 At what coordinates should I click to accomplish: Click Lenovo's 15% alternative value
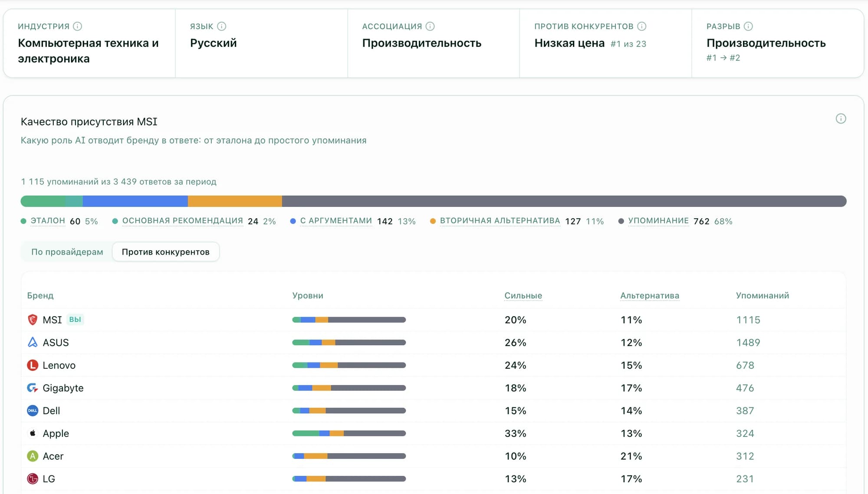631,366
